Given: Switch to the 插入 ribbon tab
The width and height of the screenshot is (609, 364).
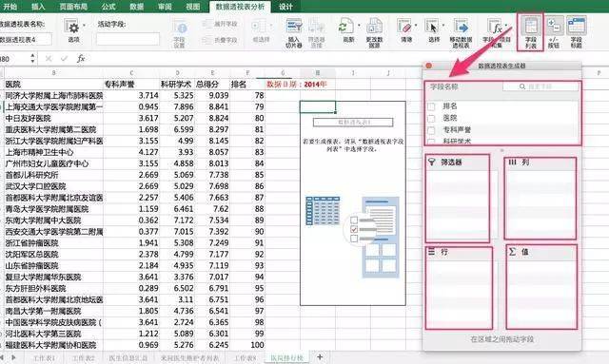Looking at the screenshot, I should 38,7.
